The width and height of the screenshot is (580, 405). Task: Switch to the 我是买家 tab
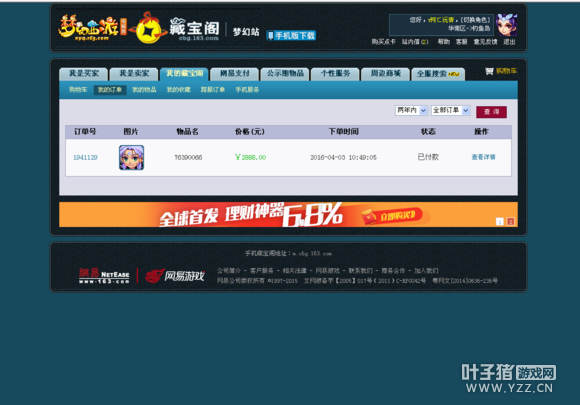pyautogui.click(x=84, y=74)
